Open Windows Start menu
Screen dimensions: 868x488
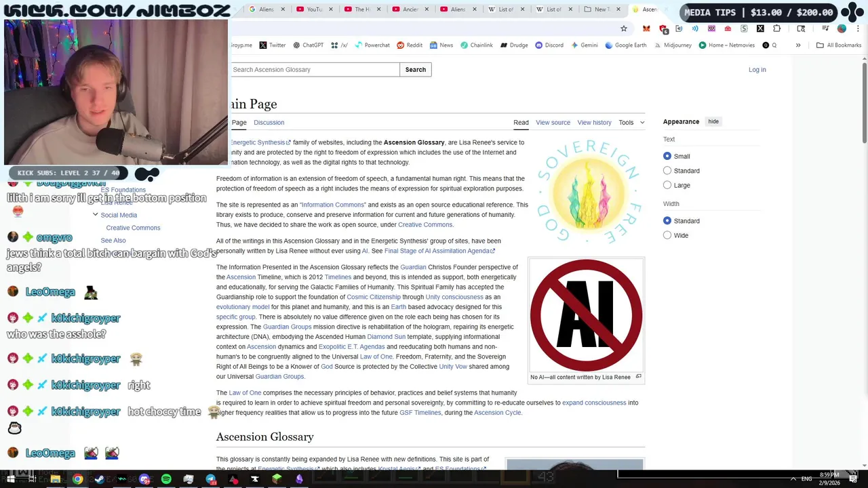pos(11,479)
